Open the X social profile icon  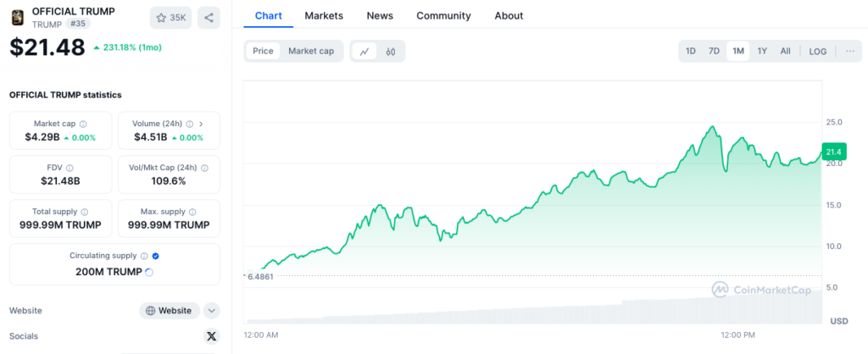[211, 336]
